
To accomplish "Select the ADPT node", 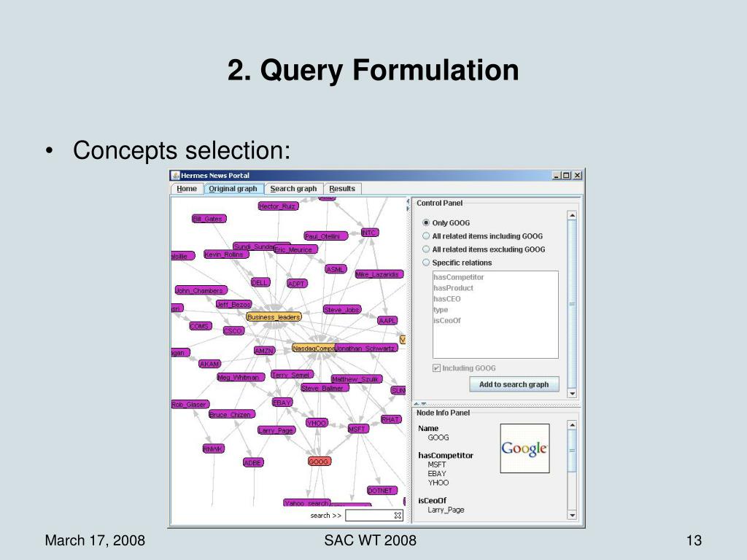I will (x=297, y=284).
